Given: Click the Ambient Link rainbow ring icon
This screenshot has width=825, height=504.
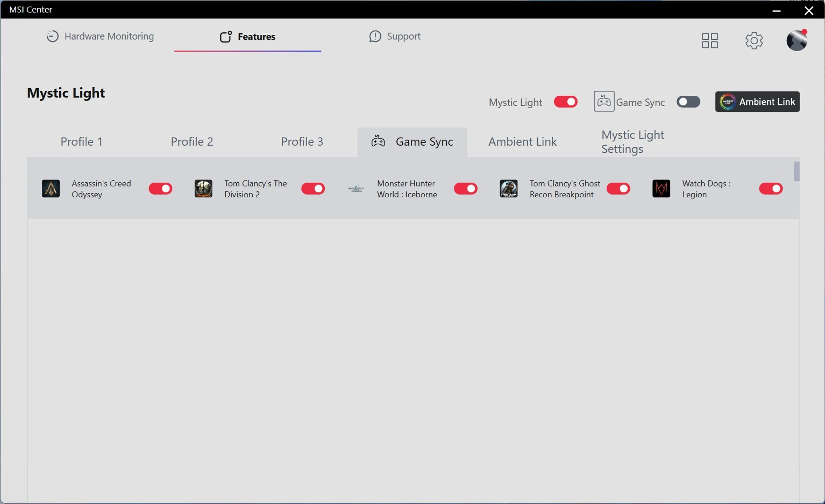Looking at the screenshot, I should [727, 102].
